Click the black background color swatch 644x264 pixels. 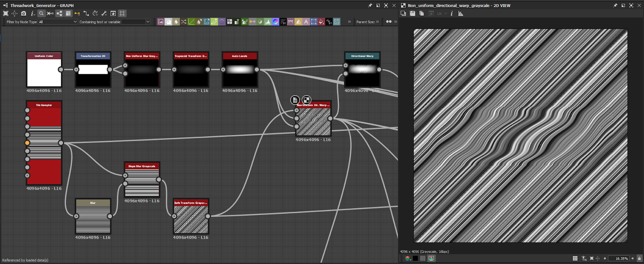point(415,258)
